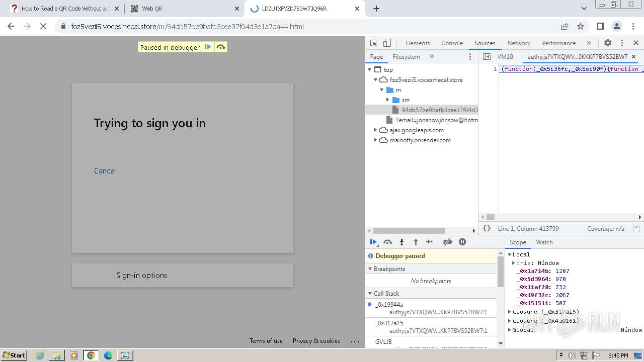
Task: Collapse the foz5vezii5.vocesmecal.store domain node
Action: [x=375, y=80]
